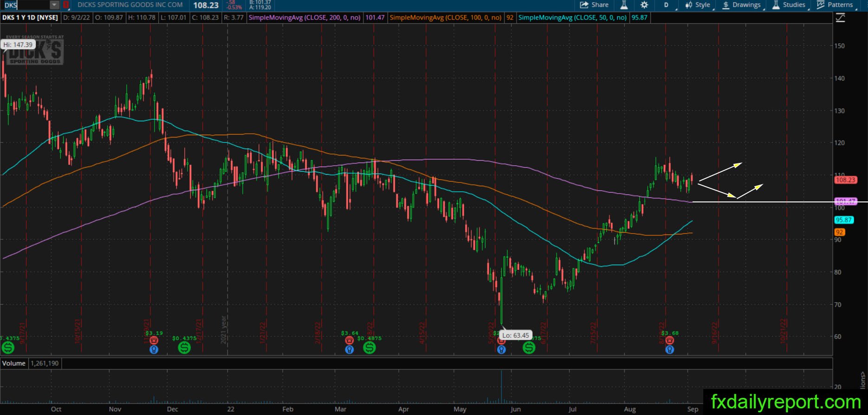This screenshot has width=868, height=415.
Task: Click the blue bulb icon below $3.64 earnings
Action: (350, 350)
